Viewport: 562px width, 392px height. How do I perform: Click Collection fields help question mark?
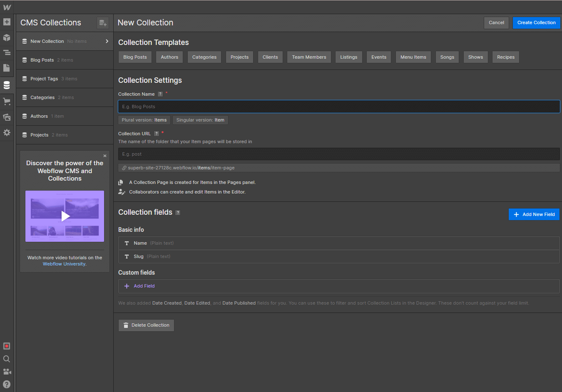[178, 213]
